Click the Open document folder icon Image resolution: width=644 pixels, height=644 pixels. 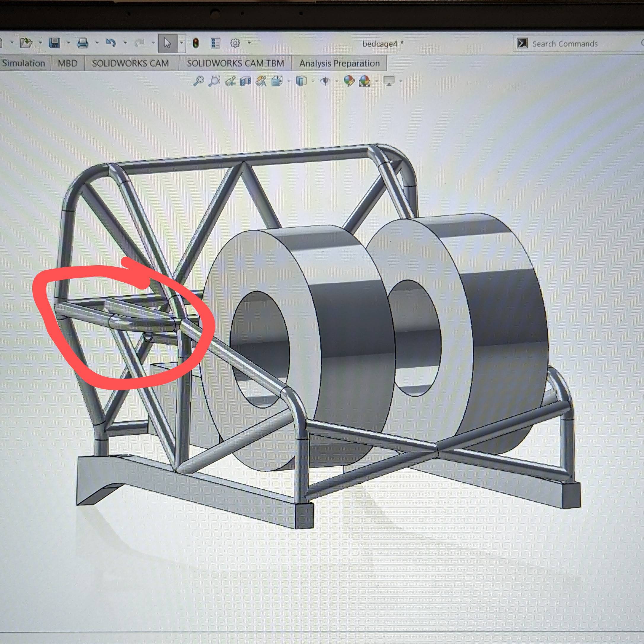tap(26, 43)
